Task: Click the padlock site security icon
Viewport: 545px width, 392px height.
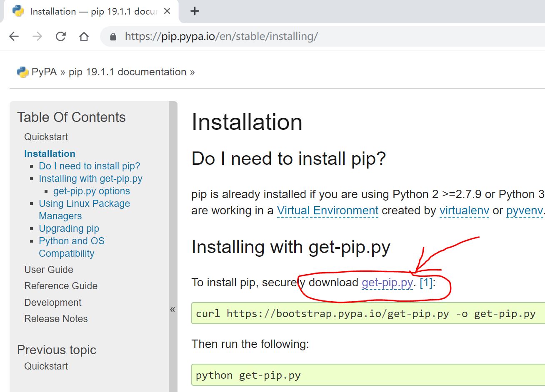Action: pyautogui.click(x=113, y=37)
